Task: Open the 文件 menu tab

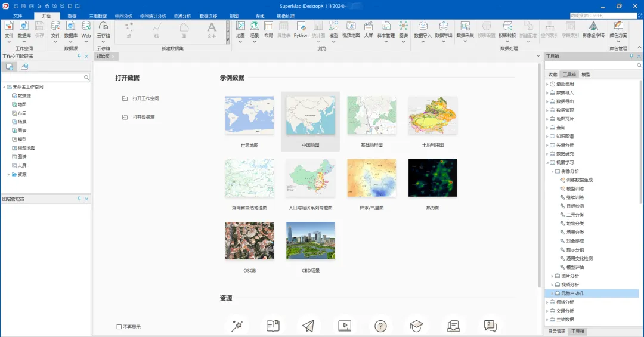Action: pos(18,16)
